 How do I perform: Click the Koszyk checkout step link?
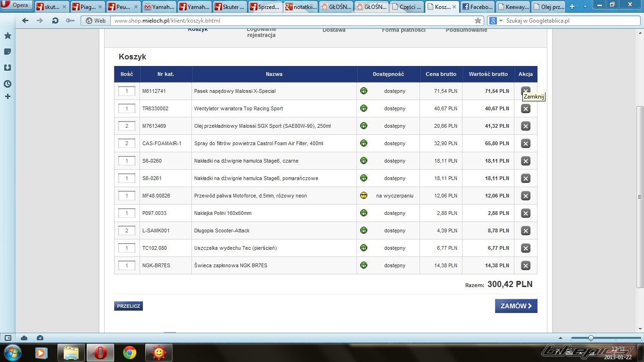[x=198, y=29]
